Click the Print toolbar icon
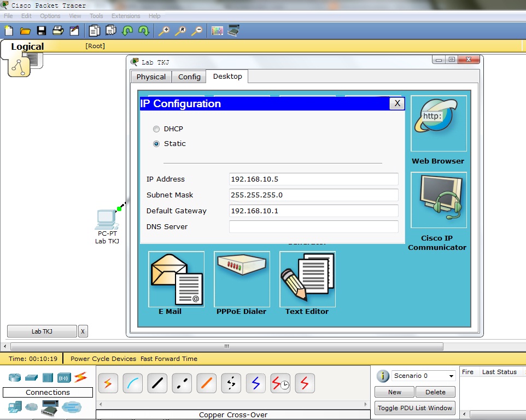Screen dimensions: 526x420 pos(58,31)
